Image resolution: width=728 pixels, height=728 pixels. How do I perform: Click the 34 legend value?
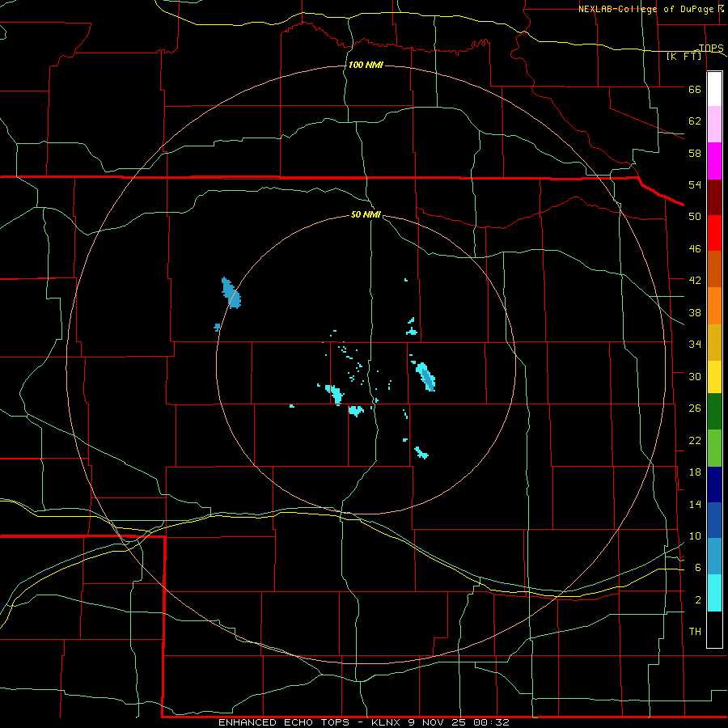click(x=695, y=345)
